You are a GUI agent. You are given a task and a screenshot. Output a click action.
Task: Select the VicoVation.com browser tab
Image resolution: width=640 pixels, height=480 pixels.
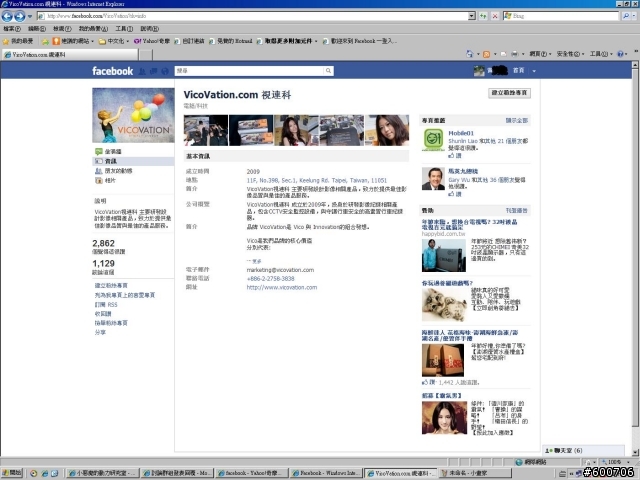click(69, 54)
